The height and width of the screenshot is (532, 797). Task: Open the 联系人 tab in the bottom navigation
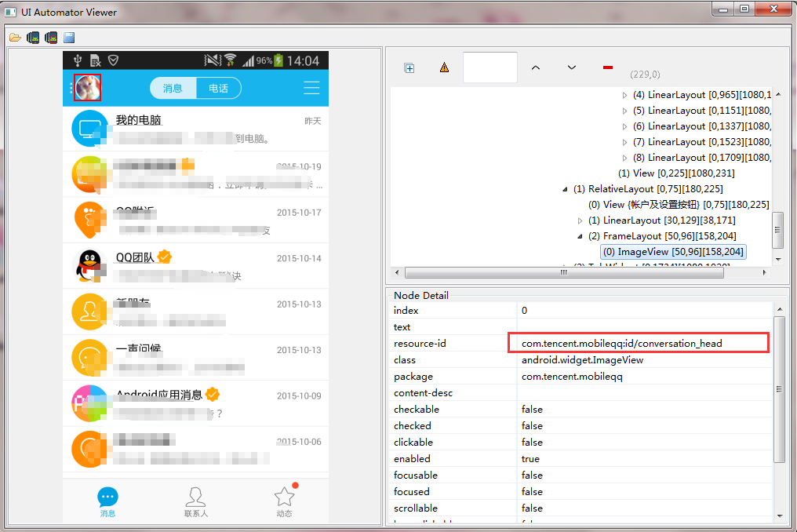point(195,501)
